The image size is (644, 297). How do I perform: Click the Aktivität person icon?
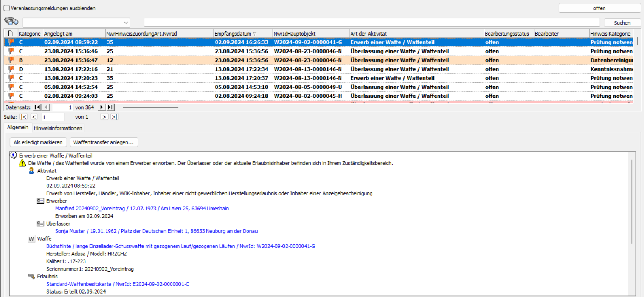pos(32,171)
